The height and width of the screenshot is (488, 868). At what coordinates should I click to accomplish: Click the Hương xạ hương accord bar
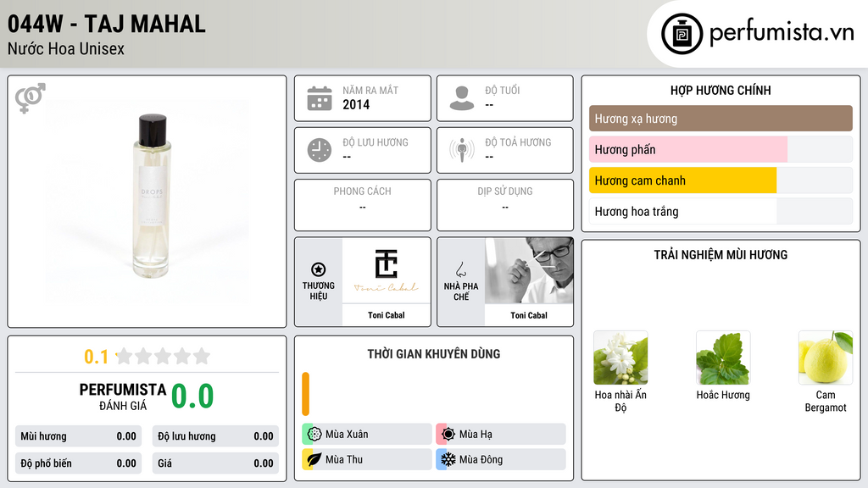click(x=721, y=119)
